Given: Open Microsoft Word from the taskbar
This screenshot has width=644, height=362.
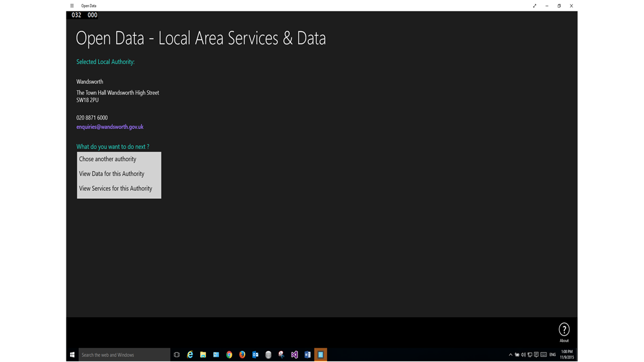Looking at the screenshot, I should click(307, 354).
